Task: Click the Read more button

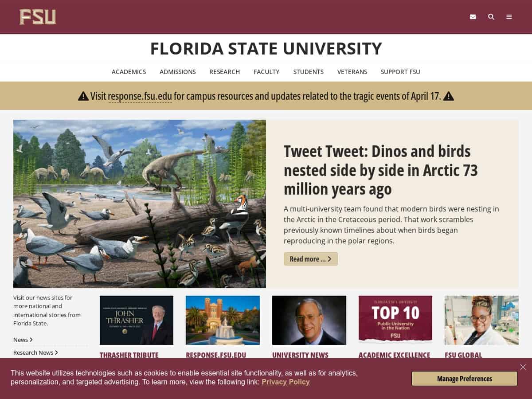Action: 311,259
